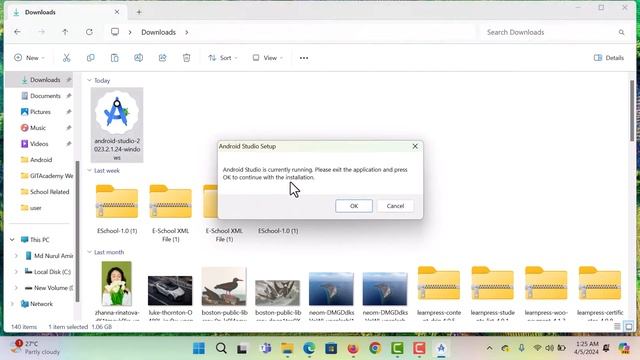Collapse the Today group
The image size is (640, 360).
coord(89,80)
